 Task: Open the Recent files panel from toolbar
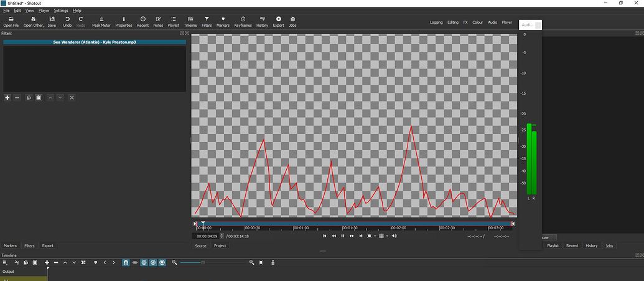tap(142, 22)
